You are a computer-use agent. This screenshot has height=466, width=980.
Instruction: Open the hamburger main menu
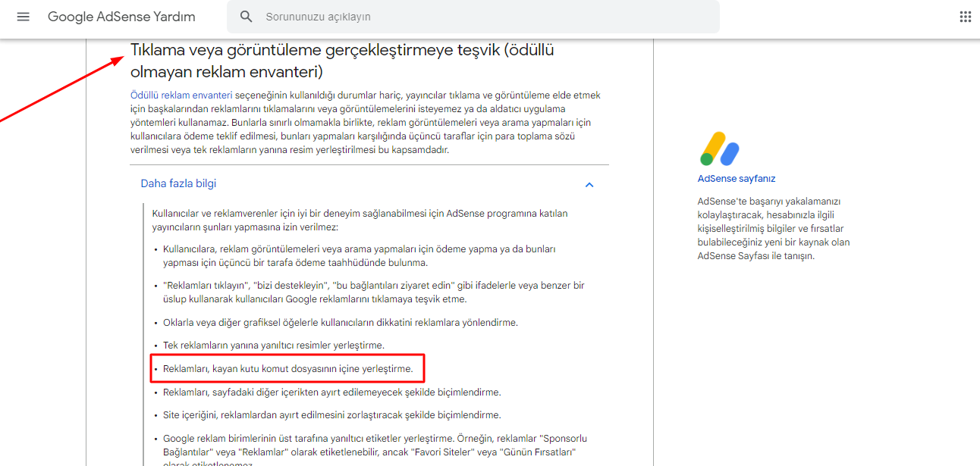point(23,17)
